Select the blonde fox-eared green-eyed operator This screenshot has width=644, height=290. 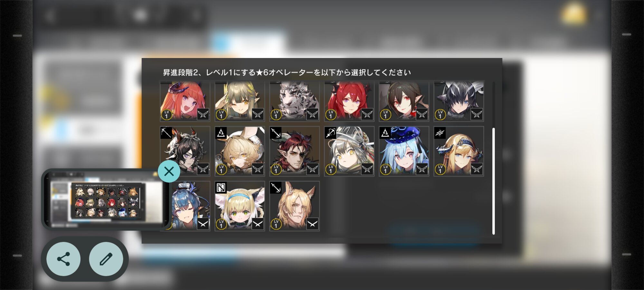(x=240, y=206)
